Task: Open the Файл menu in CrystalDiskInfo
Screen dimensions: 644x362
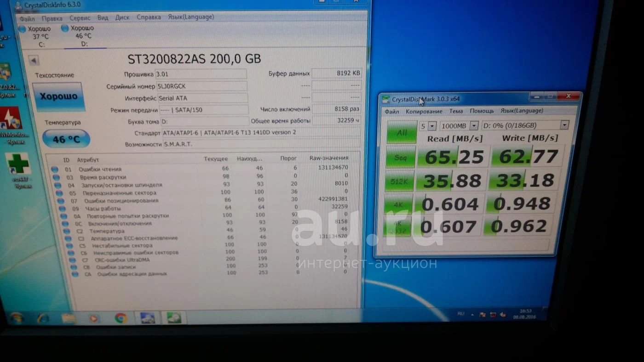Action: (x=27, y=19)
